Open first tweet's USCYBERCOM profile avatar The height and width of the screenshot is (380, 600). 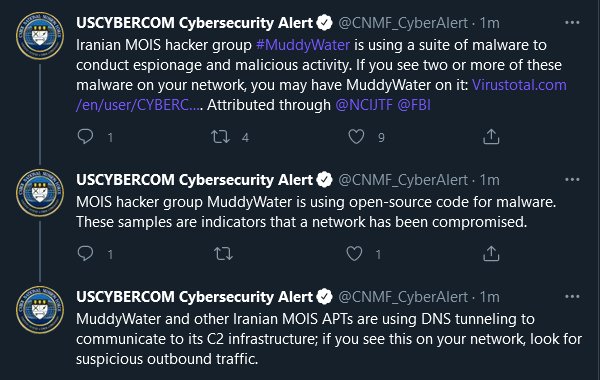(x=40, y=36)
